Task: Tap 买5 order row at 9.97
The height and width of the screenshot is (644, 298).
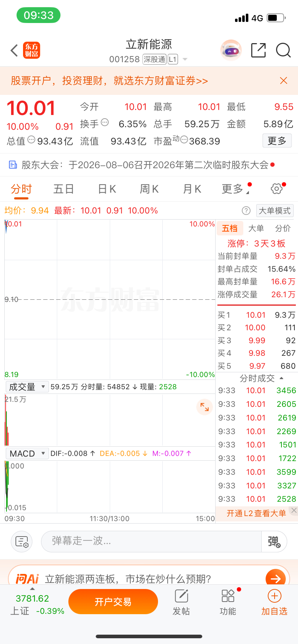Action: pyautogui.click(x=256, y=366)
